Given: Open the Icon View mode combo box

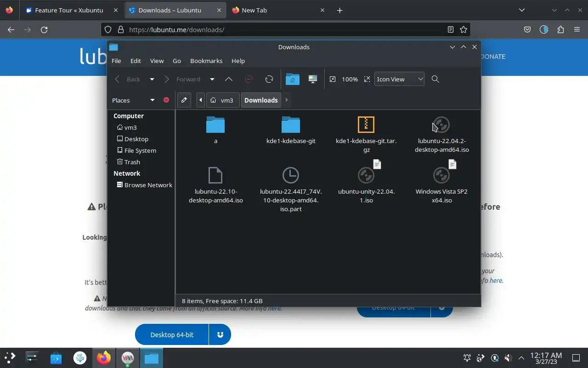Looking at the screenshot, I should (x=399, y=79).
